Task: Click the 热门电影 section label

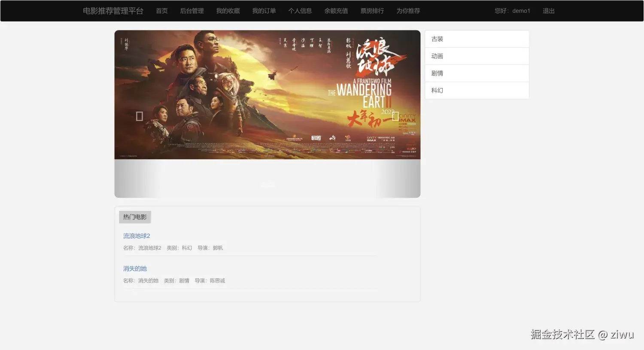Action: click(x=135, y=217)
